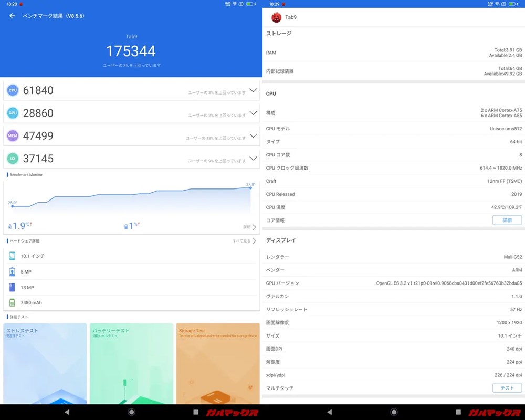Tap the CPU score icon
This screenshot has width=525, height=420.
tap(13, 90)
